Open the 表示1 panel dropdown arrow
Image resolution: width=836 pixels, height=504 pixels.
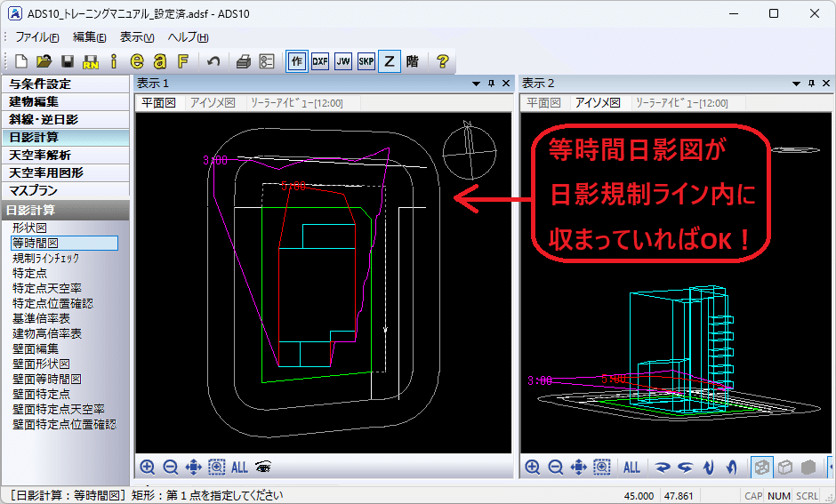476,84
